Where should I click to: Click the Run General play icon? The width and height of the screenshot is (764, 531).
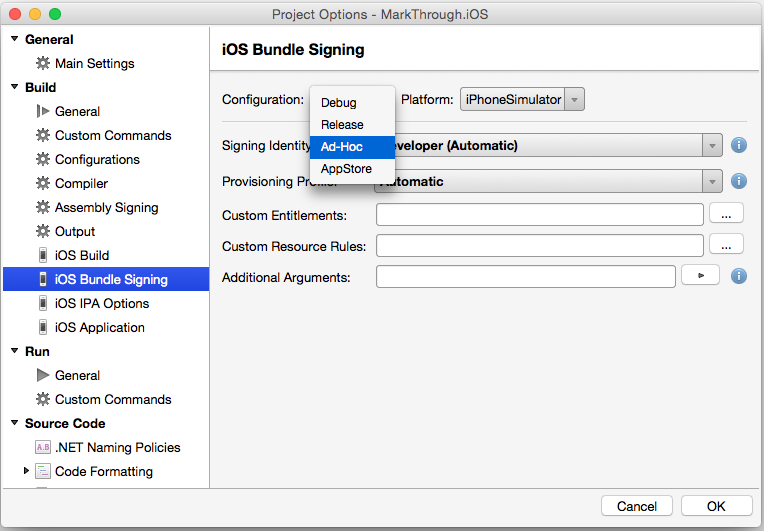pos(42,375)
